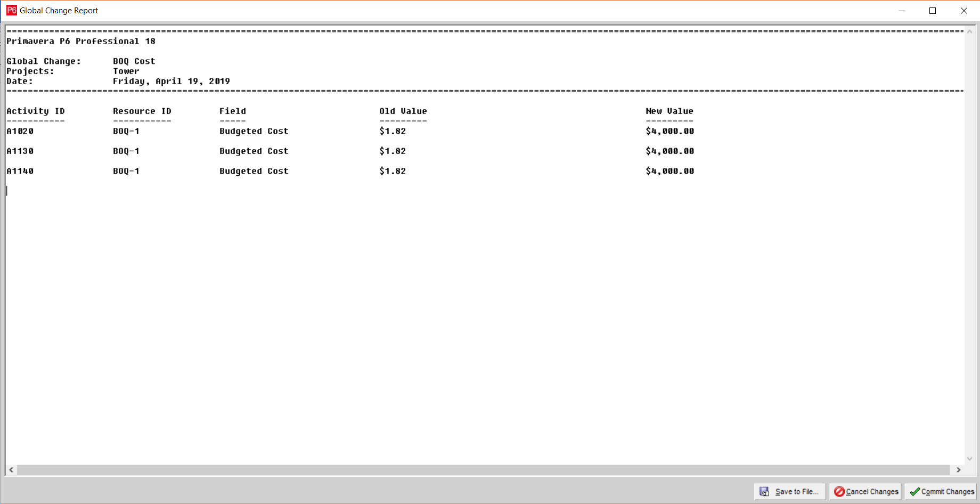Image resolution: width=980 pixels, height=504 pixels.
Task: Click BOQ-1 resource in A1130 row
Action: (126, 151)
